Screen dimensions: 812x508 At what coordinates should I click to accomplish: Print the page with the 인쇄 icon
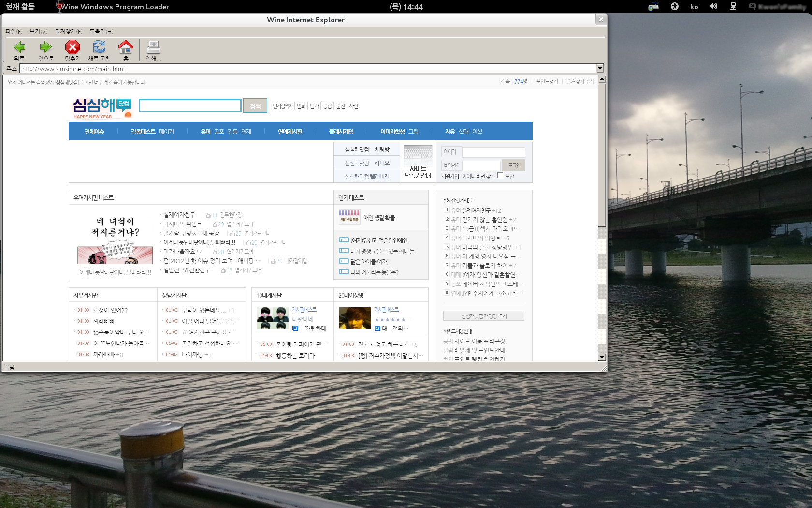pos(154,47)
